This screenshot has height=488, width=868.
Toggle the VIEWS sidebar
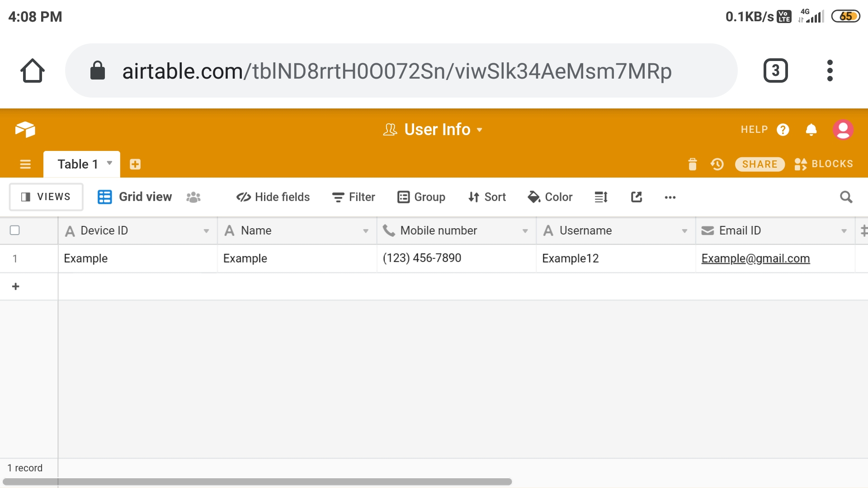click(x=46, y=197)
